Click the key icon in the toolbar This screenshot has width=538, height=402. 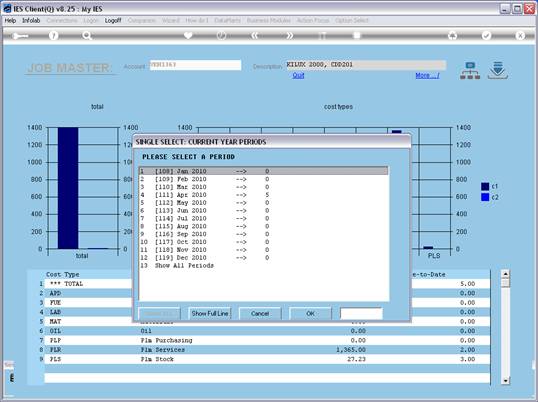20,36
